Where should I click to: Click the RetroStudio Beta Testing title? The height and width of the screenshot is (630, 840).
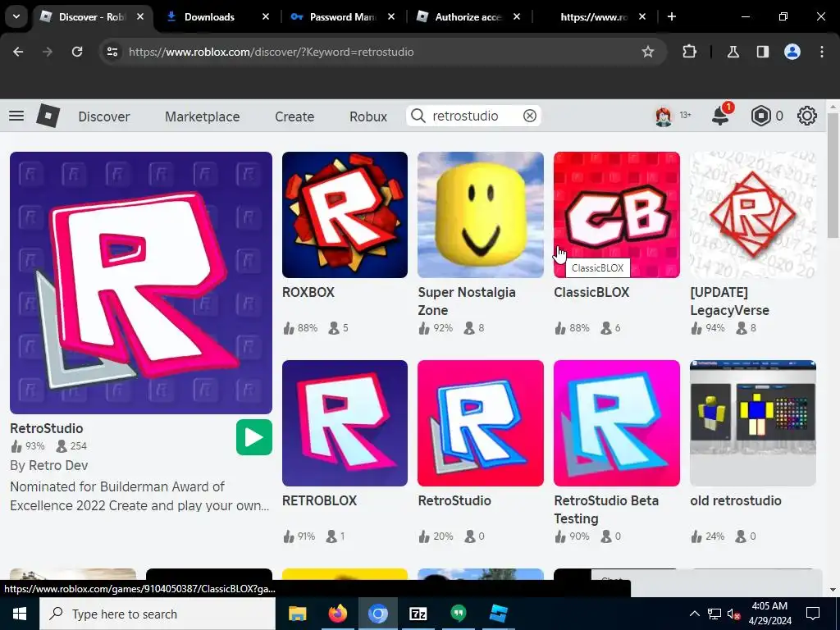click(x=606, y=509)
